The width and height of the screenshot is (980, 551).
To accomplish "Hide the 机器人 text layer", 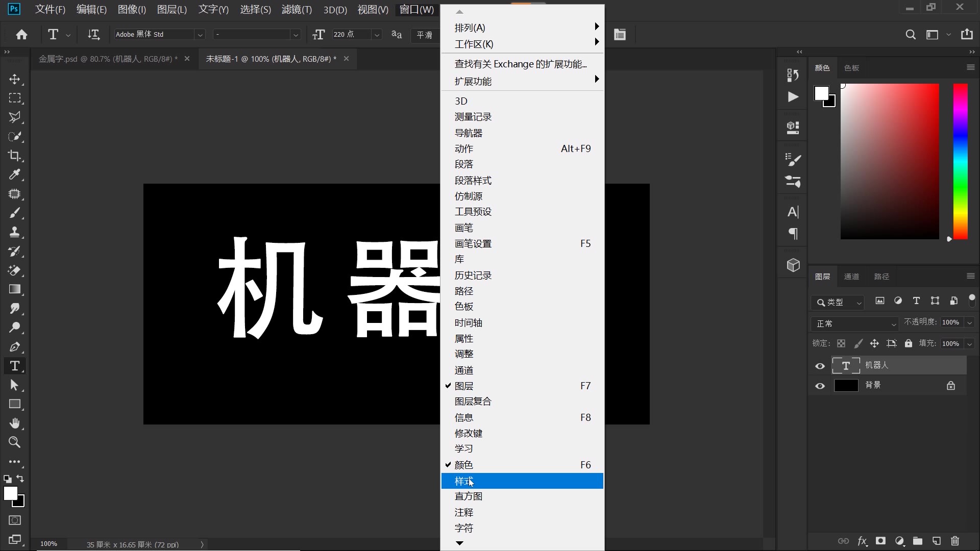I will click(820, 366).
